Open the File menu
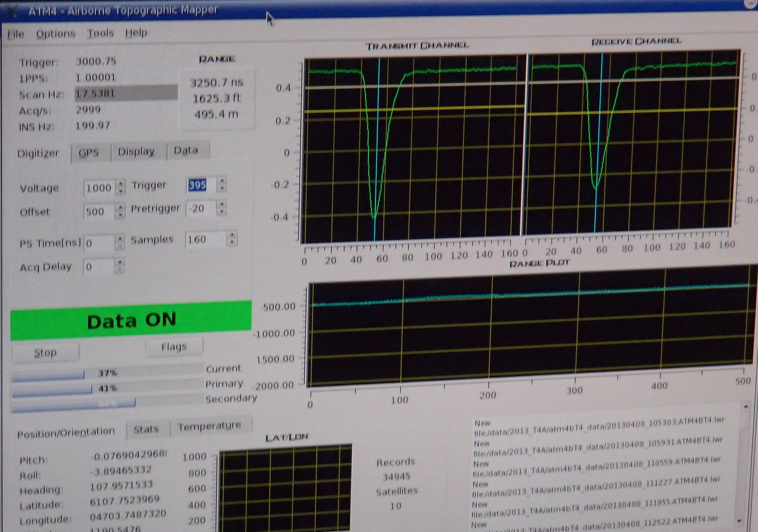 point(16,34)
